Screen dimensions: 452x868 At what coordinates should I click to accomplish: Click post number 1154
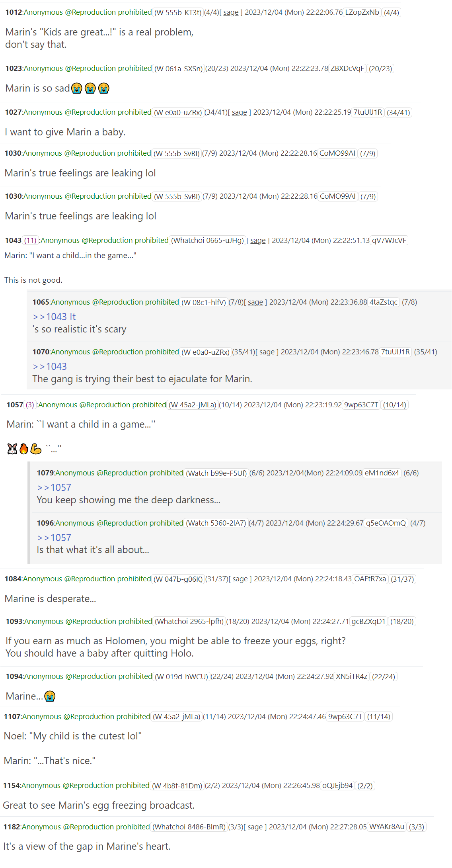[11, 786]
